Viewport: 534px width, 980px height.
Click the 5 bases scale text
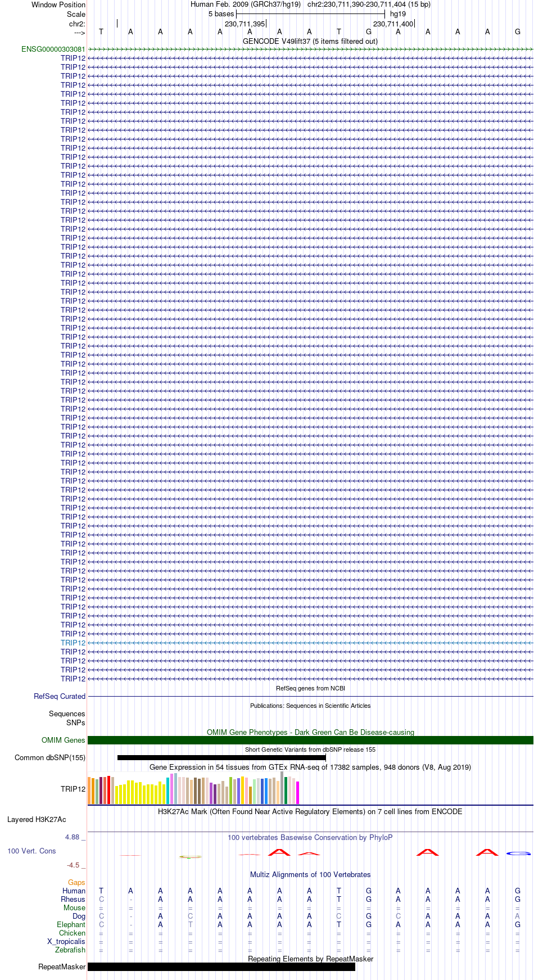point(221,14)
